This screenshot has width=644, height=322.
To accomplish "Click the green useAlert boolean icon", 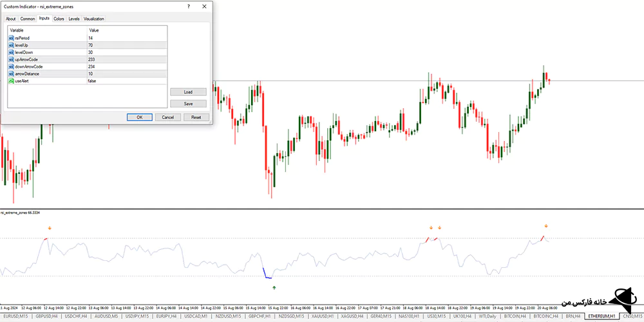I will coord(11,81).
